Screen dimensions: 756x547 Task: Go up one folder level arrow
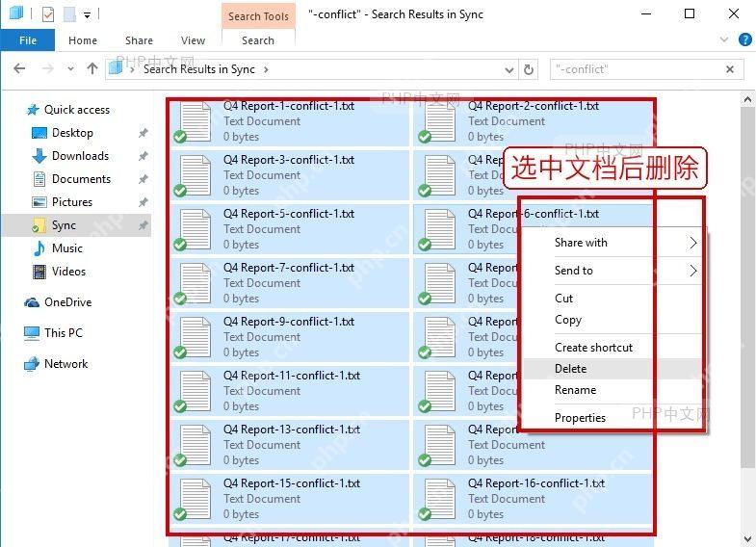tap(92, 69)
